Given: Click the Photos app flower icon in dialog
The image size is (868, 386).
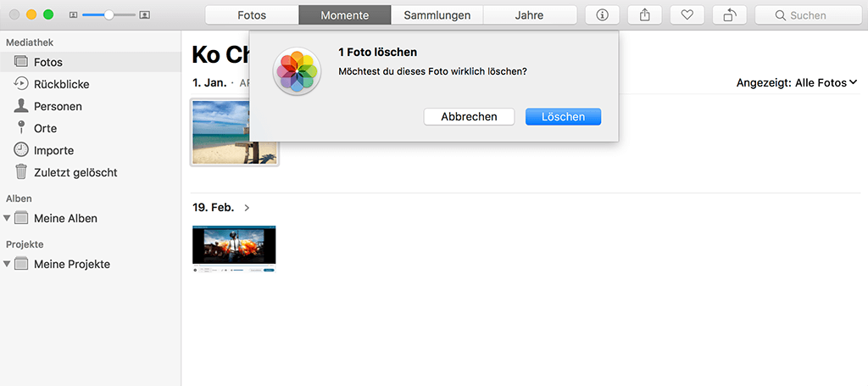Looking at the screenshot, I should click(x=298, y=71).
